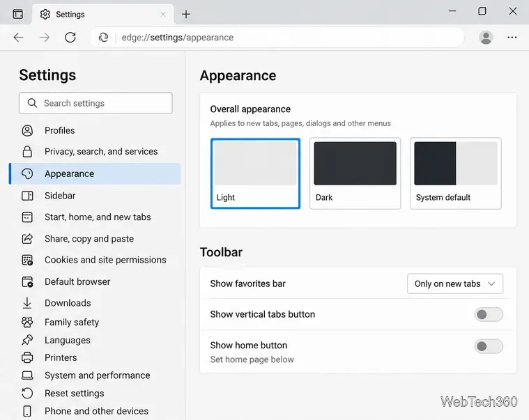Click the Printers icon
The height and width of the screenshot is (420, 529).
point(27,357)
